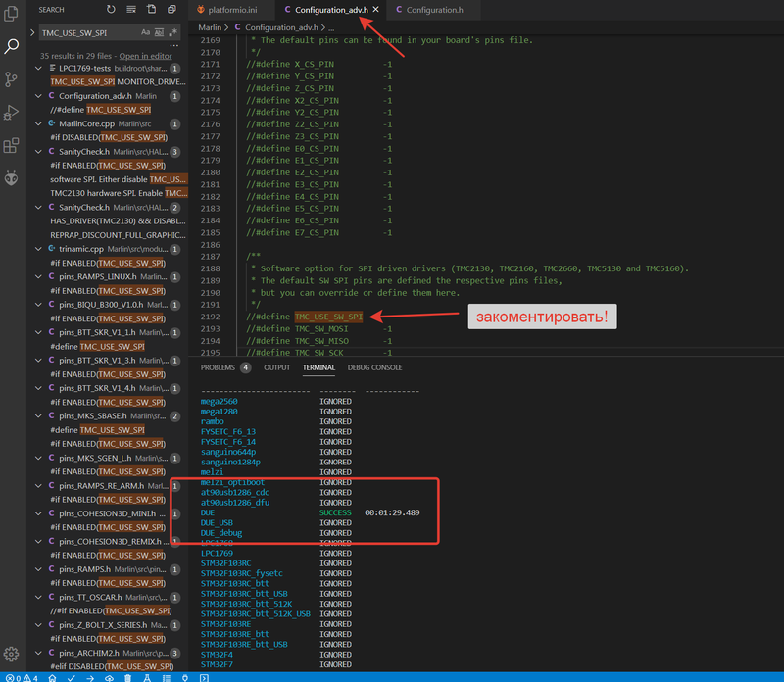Open the Extensions view in activity bar
The height and width of the screenshot is (682, 784).
[12, 146]
